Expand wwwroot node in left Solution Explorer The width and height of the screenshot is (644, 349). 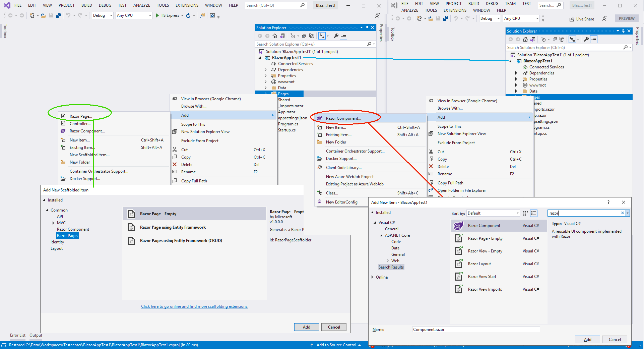[266, 82]
